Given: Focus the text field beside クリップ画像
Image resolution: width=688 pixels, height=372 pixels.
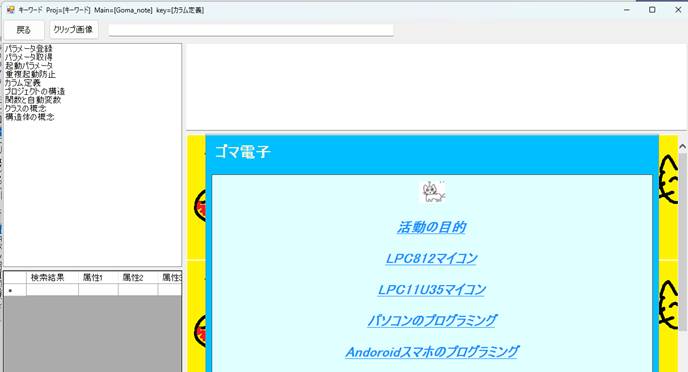Looking at the screenshot, I should point(251,30).
